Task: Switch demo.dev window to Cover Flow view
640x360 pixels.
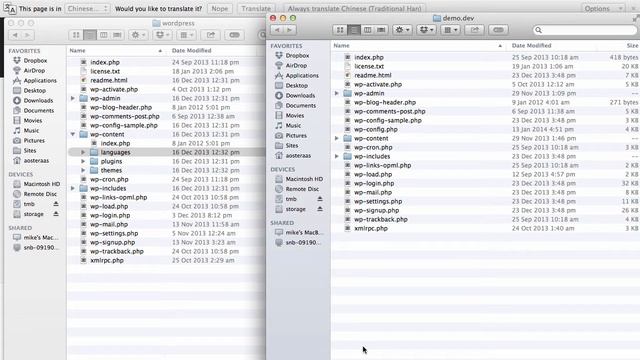Action: tap(381, 30)
